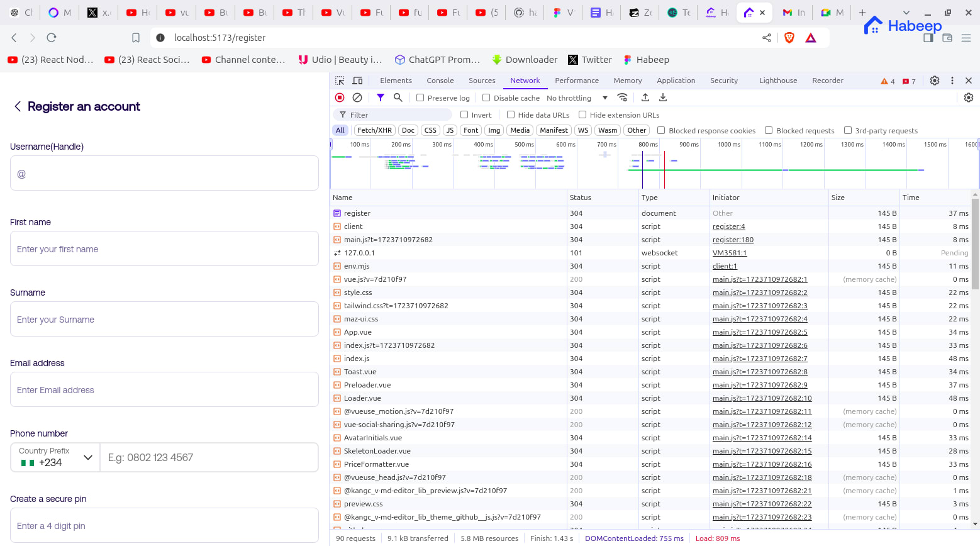Click the export HAR download icon
This screenshot has height=546, width=980.
click(663, 97)
